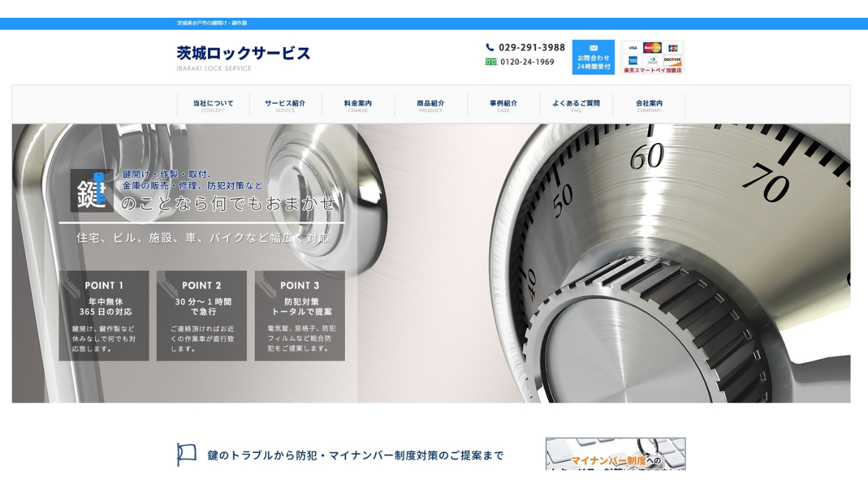The height and width of the screenshot is (488, 868).
Task: Click the POINT 3 防犯対策 card
Action: 300,316
